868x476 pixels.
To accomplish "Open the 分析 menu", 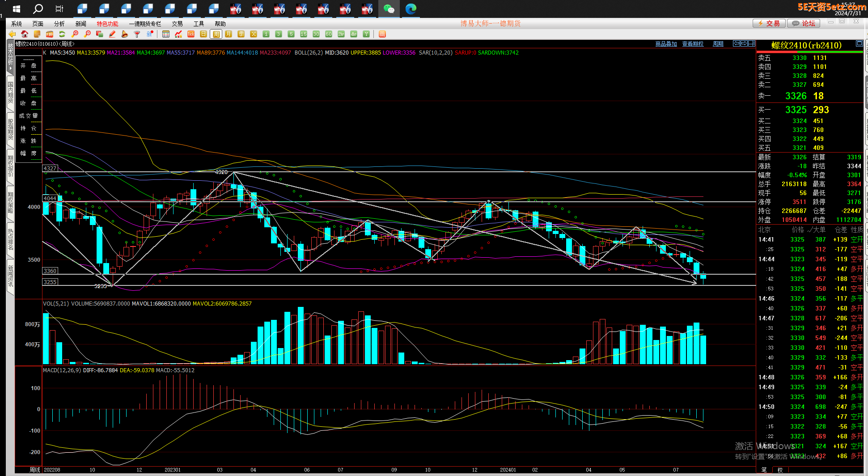I will (59, 24).
